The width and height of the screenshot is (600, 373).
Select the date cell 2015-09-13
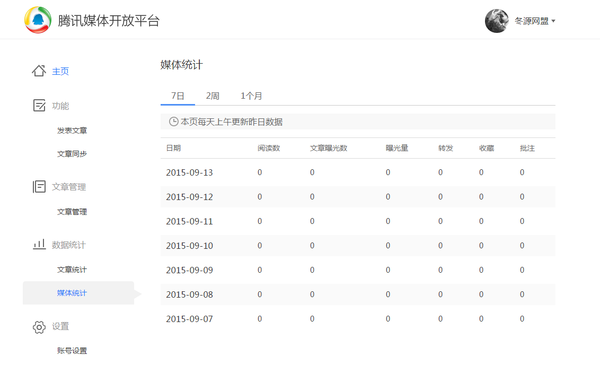(189, 173)
